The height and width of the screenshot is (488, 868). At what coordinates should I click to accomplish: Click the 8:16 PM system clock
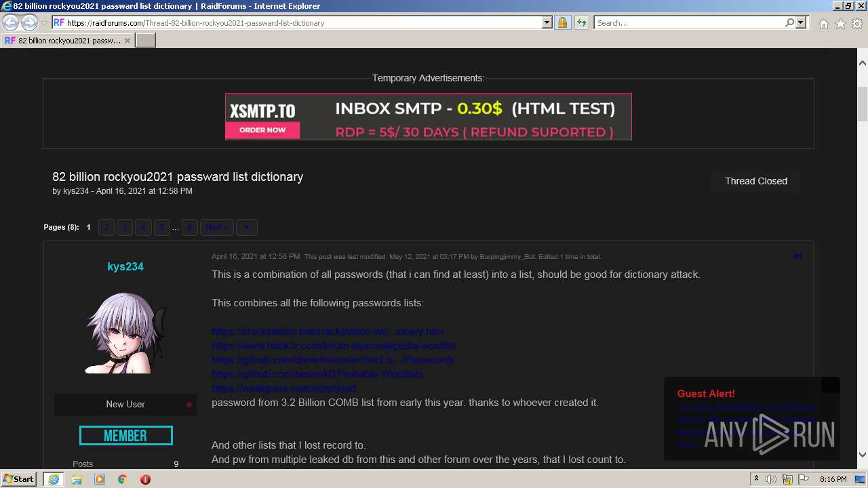(833, 479)
